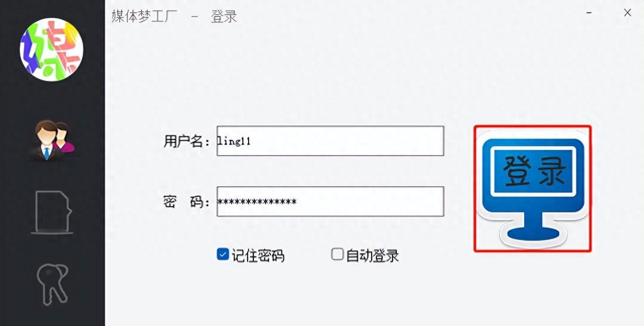
Task: Focus the 用户名 input field
Action: pyautogui.click(x=330, y=141)
